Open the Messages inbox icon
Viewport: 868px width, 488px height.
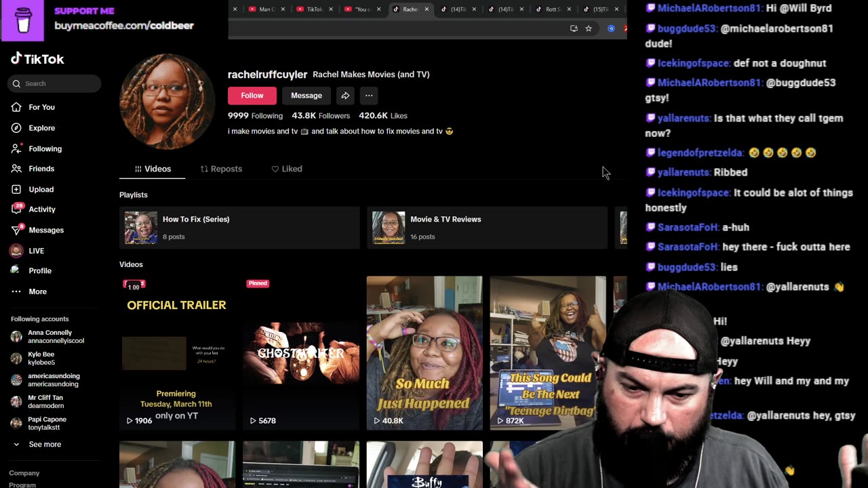(x=16, y=230)
